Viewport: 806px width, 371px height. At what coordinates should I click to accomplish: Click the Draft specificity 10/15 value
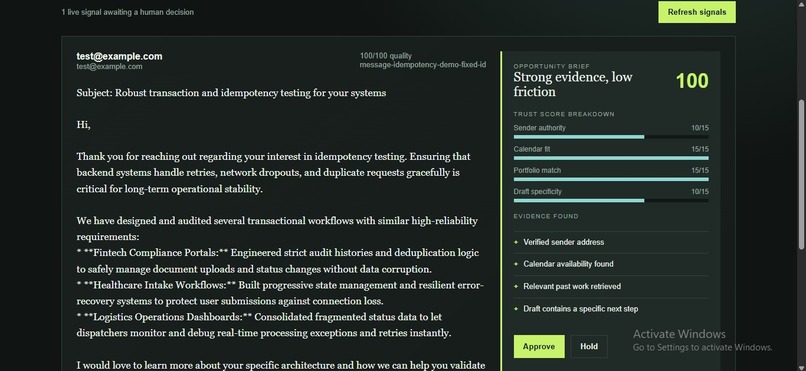coord(700,192)
